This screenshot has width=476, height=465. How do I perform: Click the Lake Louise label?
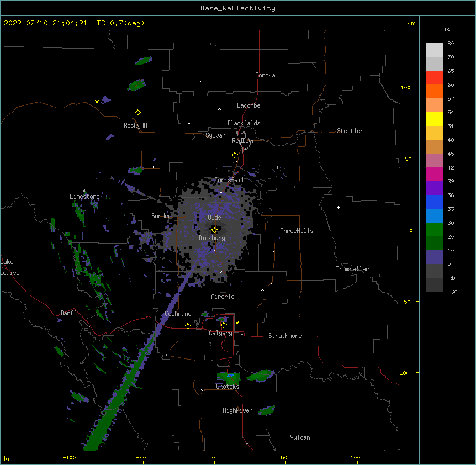[10, 267]
